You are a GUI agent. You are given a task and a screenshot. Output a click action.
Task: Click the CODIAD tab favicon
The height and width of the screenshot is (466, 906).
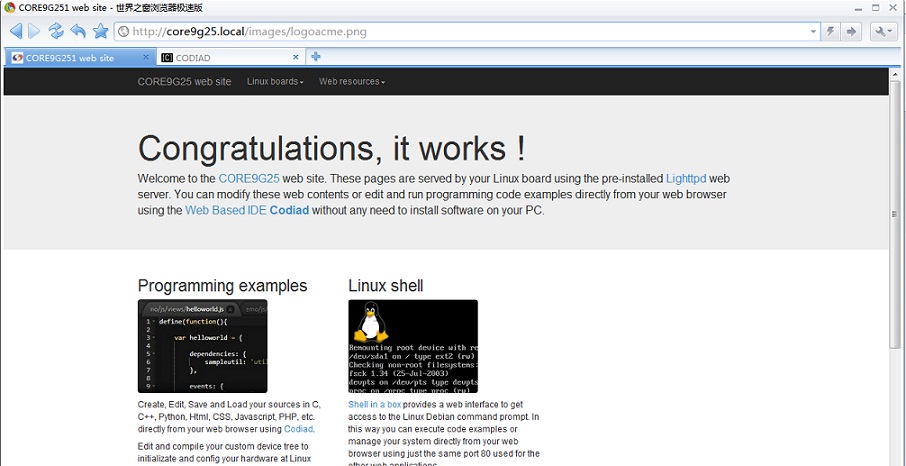tap(167, 57)
